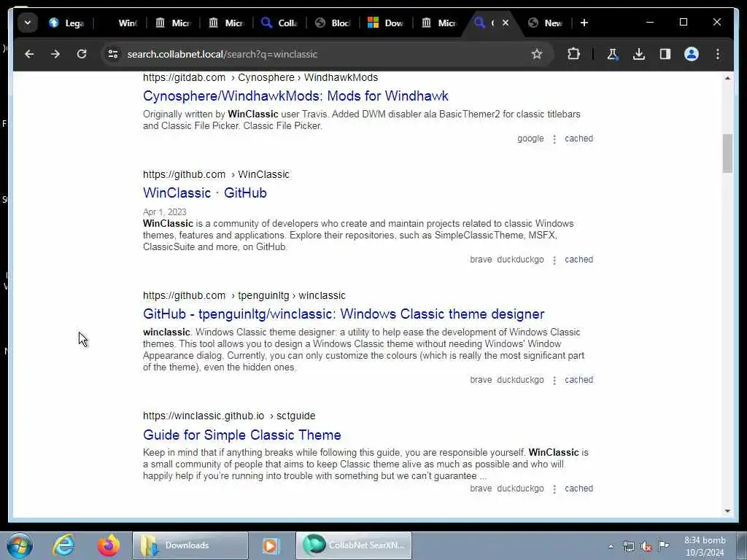The height and width of the screenshot is (560, 747).
Task: Click the https://winclassic.github.io URL text
Action: (x=204, y=416)
